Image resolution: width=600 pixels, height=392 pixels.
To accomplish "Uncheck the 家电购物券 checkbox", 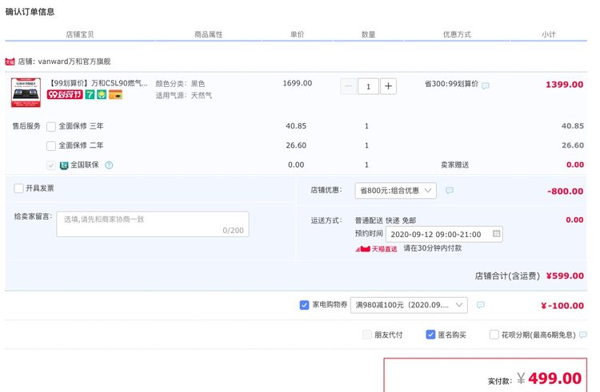I will [304, 305].
